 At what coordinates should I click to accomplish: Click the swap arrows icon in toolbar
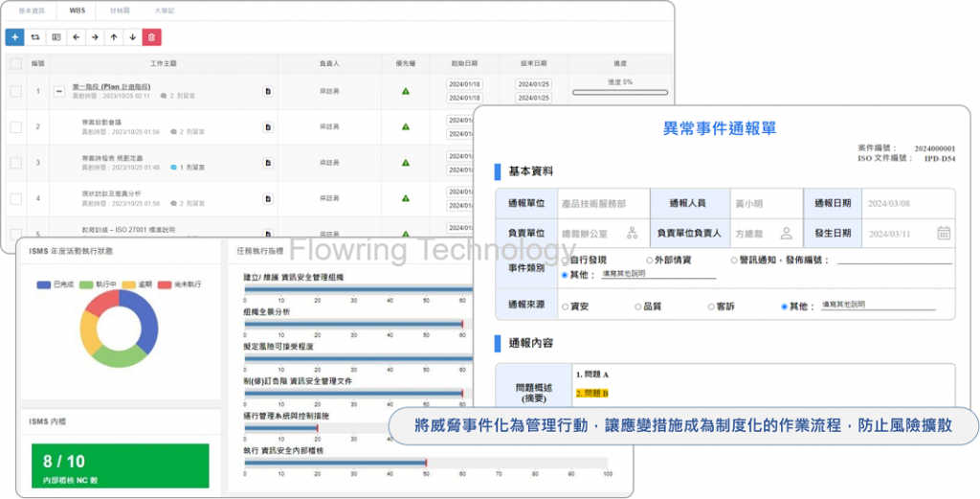point(35,37)
